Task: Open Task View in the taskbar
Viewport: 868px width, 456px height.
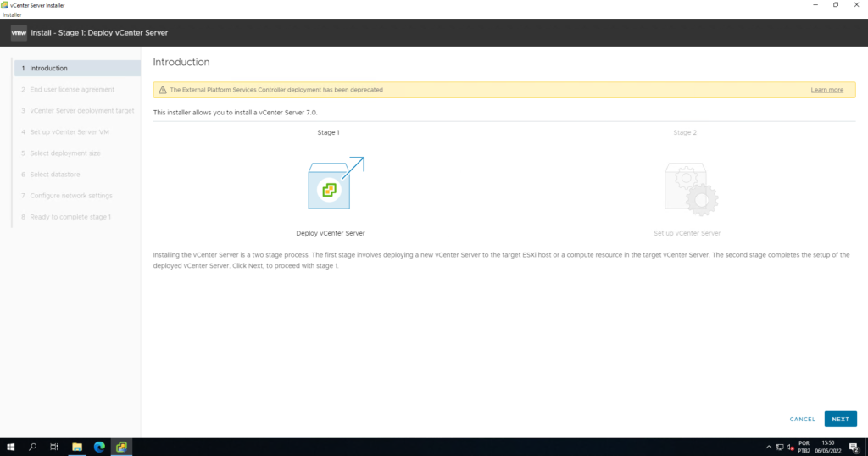Action: (x=53, y=447)
